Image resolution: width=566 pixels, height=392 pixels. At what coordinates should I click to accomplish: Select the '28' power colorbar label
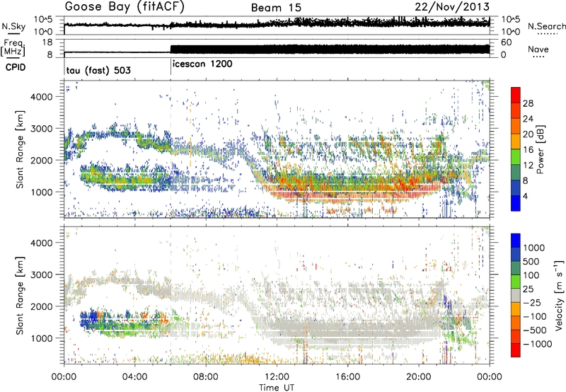(x=528, y=103)
